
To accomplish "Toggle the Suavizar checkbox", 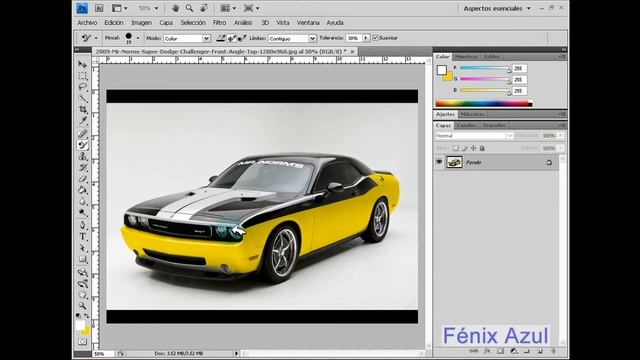I will [376, 38].
